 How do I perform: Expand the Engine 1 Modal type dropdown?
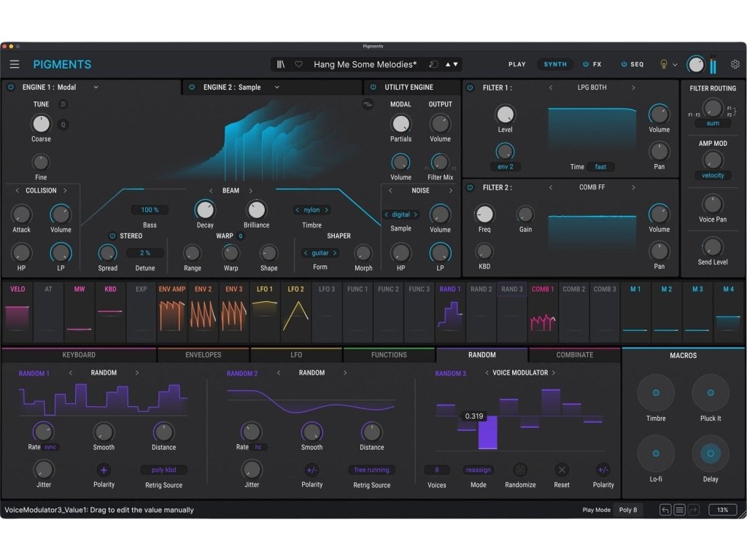(96, 87)
